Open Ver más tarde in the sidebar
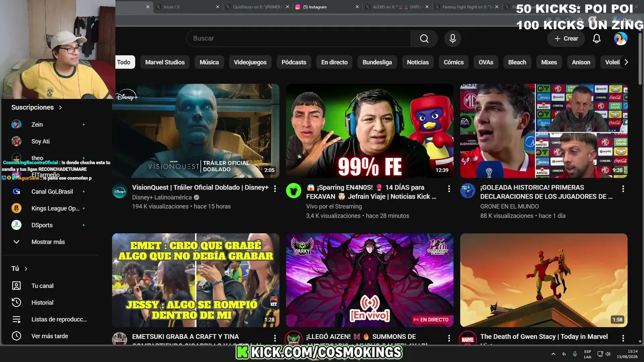 49,336
